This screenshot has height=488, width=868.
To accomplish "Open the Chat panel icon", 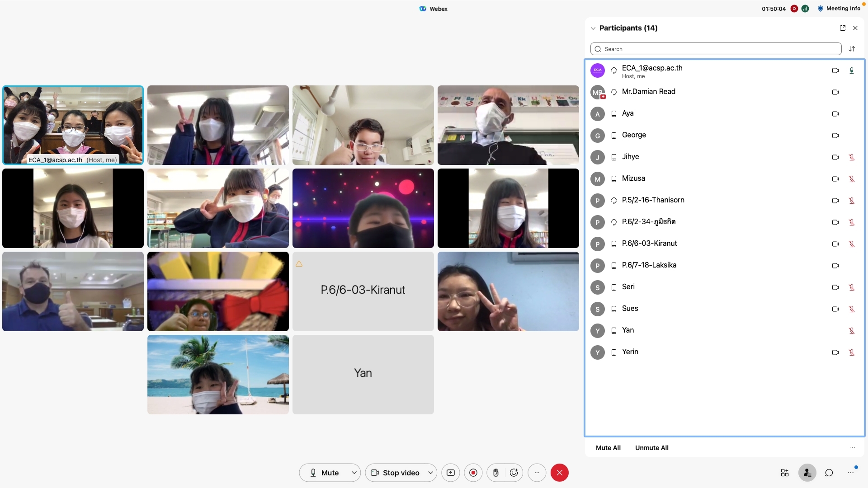I will (829, 473).
